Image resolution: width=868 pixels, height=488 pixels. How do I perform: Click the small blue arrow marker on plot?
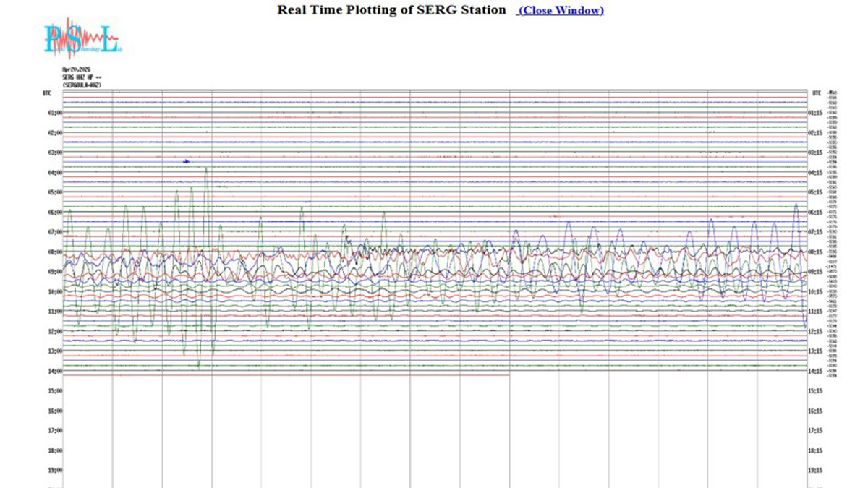(187, 161)
